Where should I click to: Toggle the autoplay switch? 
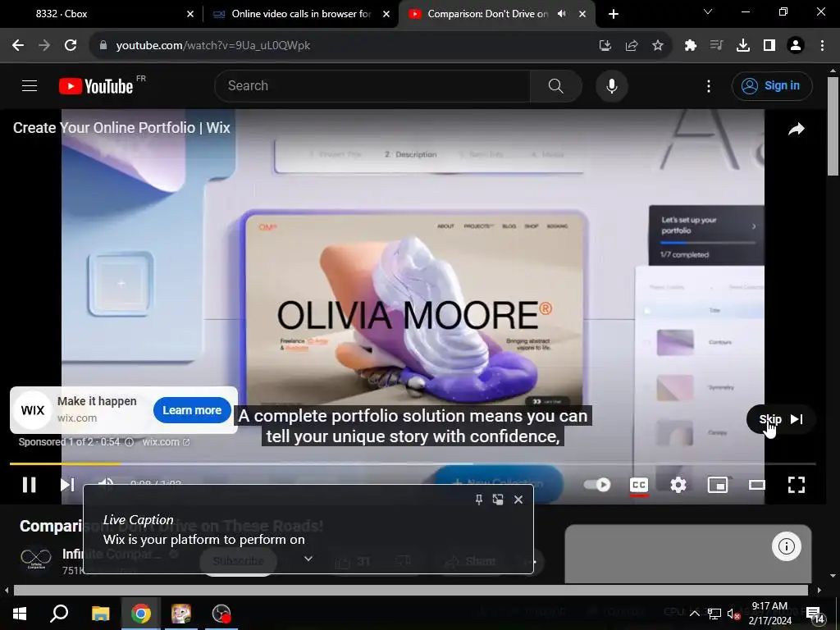[597, 484]
